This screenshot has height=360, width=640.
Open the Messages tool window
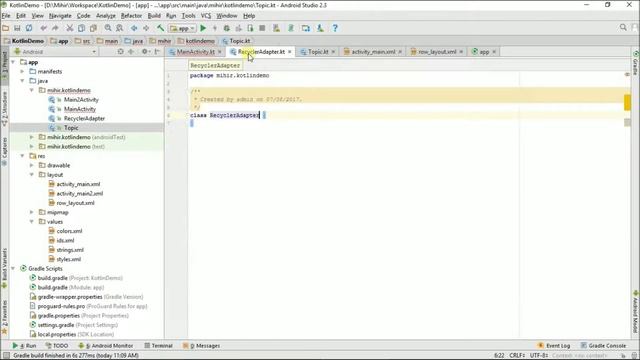coord(201,346)
